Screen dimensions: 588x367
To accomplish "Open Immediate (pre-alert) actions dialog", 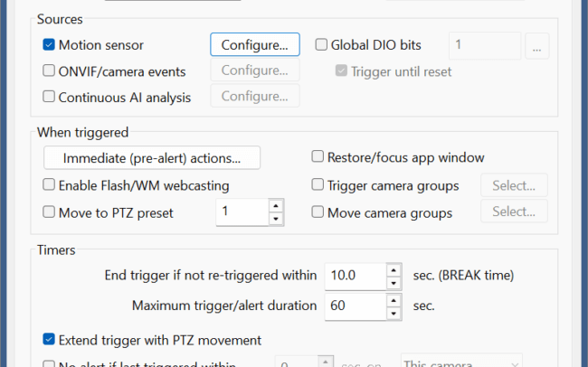I will click(x=152, y=158).
